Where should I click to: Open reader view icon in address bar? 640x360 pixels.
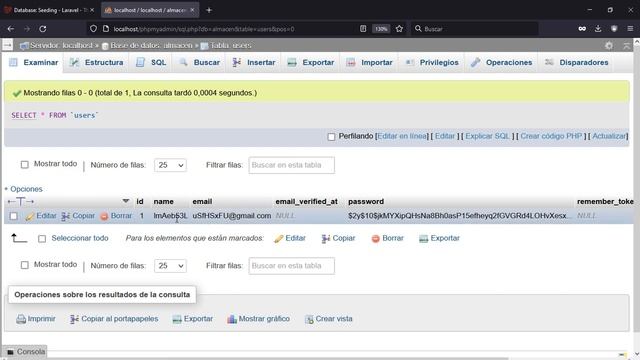click(x=363, y=29)
